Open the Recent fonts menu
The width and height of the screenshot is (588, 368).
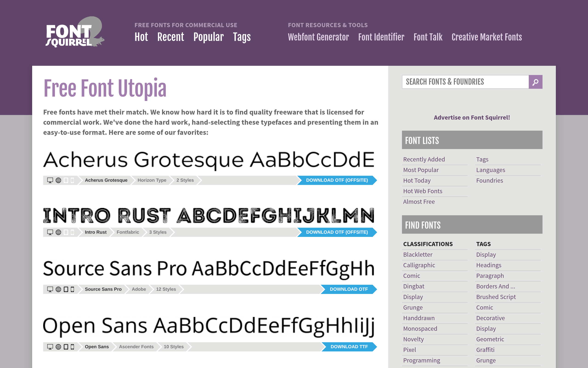pyautogui.click(x=171, y=37)
